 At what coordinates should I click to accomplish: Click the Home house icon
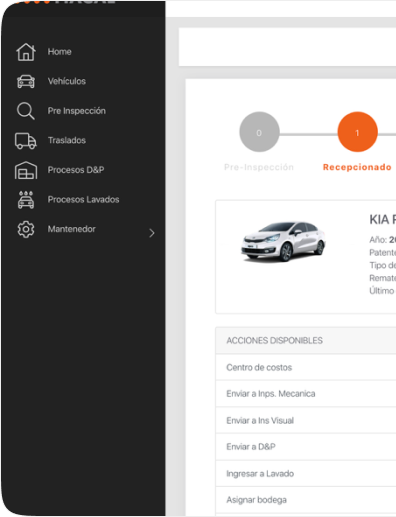tap(26, 52)
